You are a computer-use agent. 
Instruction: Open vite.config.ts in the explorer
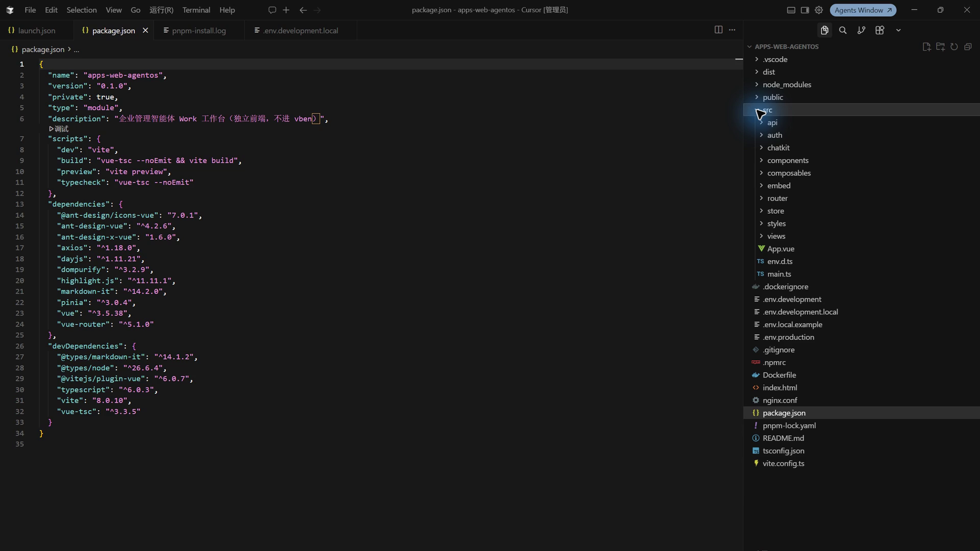[862, 464]
